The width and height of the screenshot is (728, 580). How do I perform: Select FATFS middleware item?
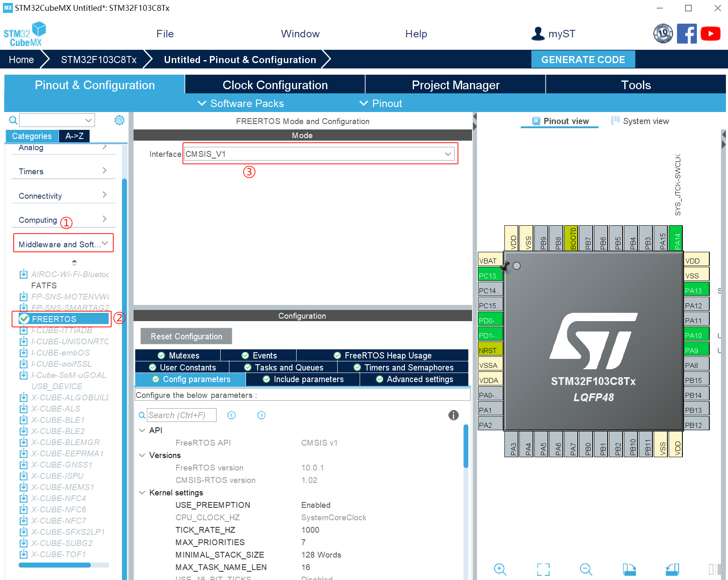point(44,285)
